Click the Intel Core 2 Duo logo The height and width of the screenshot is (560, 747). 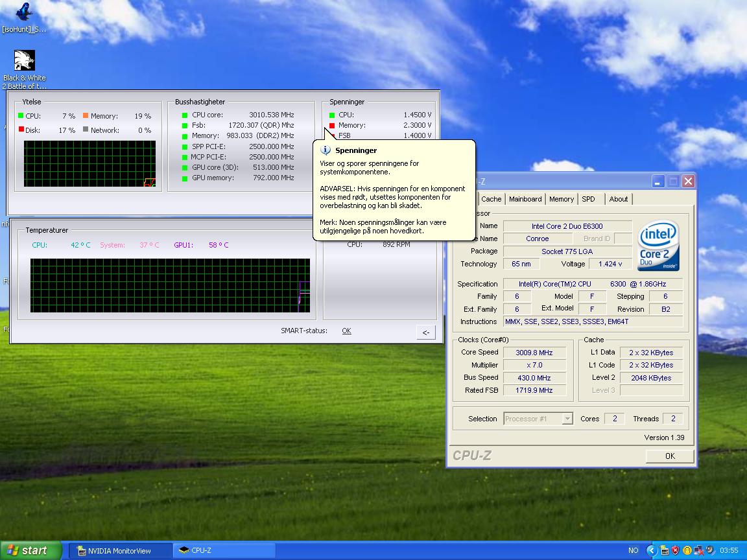click(658, 245)
